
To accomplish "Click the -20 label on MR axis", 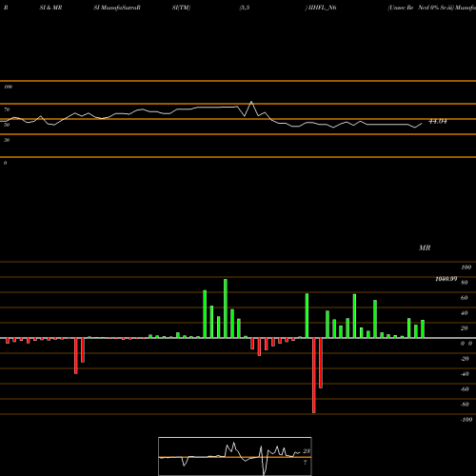I will tap(465, 359).
